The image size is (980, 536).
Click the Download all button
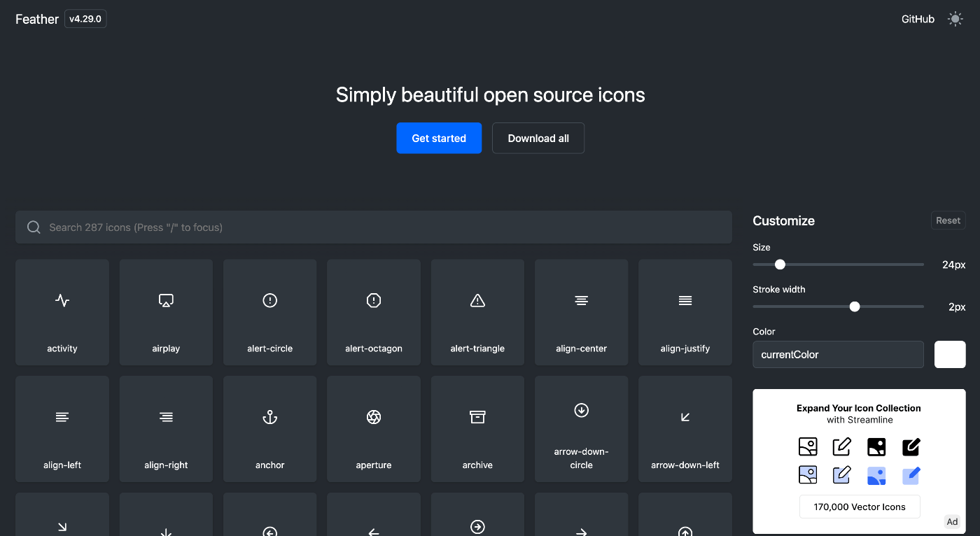point(538,138)
